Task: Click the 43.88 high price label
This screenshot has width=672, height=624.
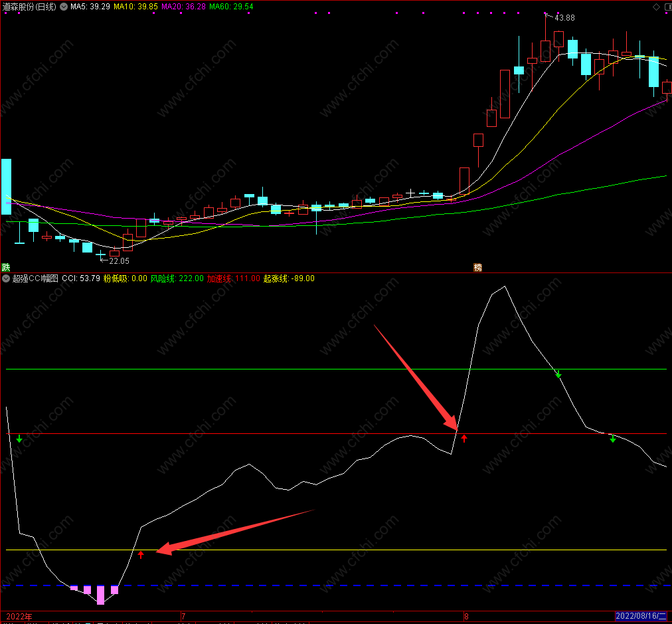Action: point(564,18)
